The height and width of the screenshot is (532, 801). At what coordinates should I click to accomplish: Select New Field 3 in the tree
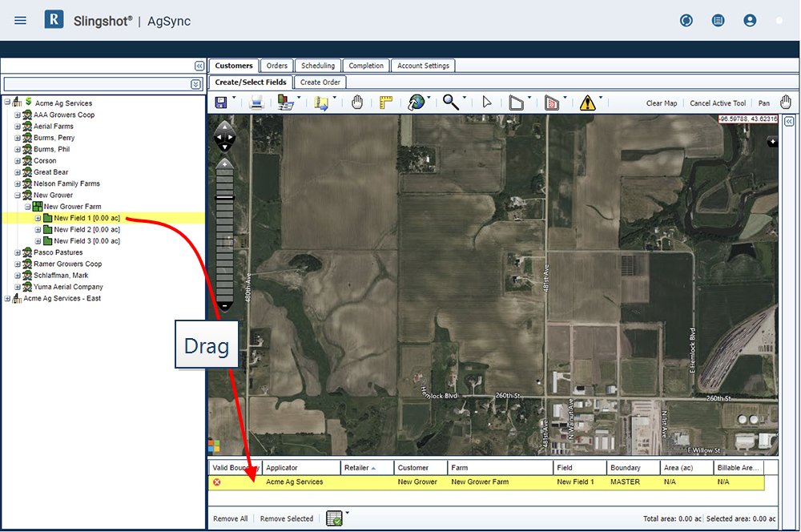(87, 241)
